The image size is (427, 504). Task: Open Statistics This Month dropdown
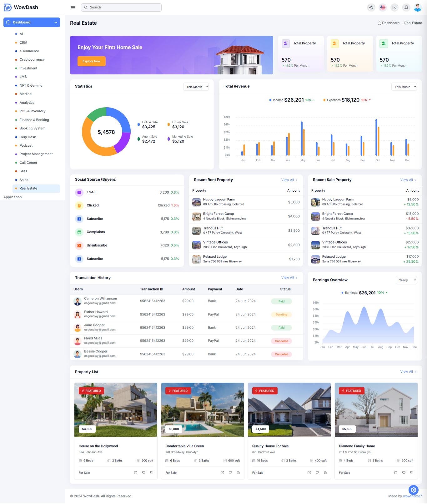click(x=196, y=87)
